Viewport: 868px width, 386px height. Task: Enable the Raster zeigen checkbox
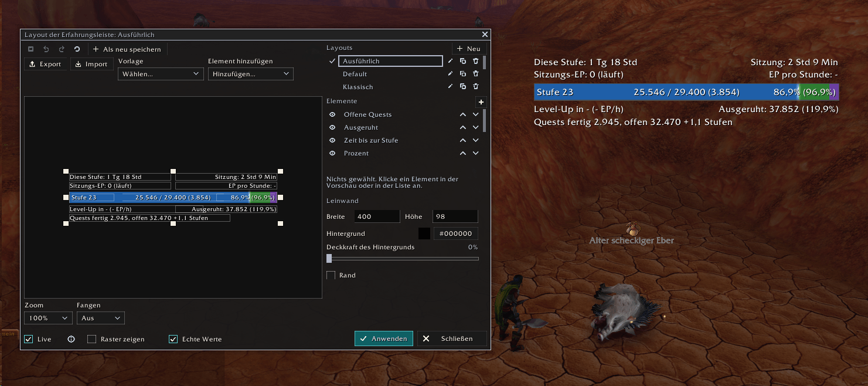pos(91,339)
